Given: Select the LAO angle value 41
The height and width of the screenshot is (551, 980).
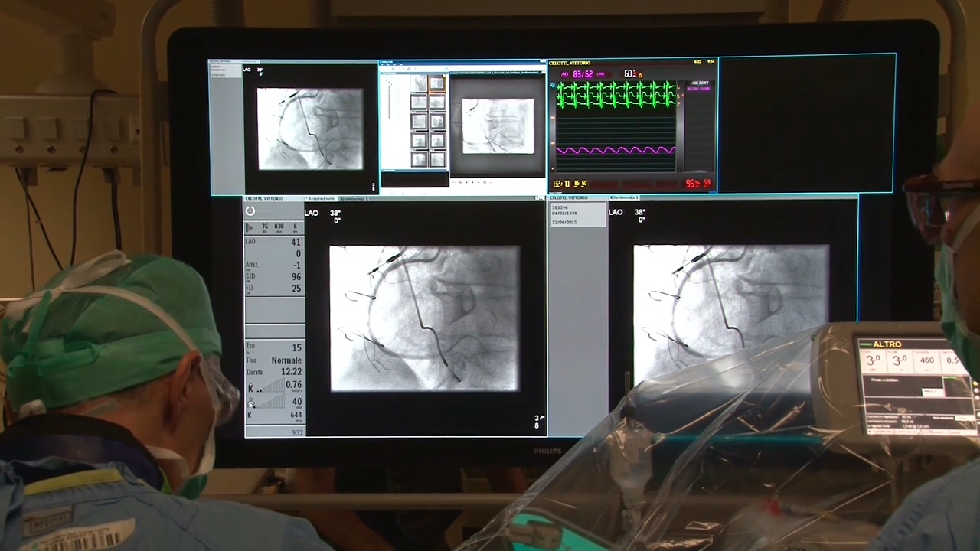Looking at the screenshot, I should pyautogui.click(x=296, y=242).
